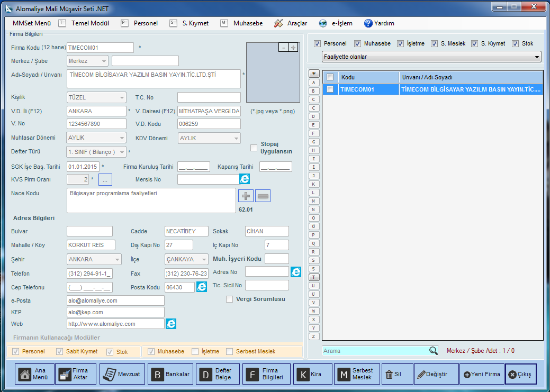Click Arama search field

coord(375,351)
